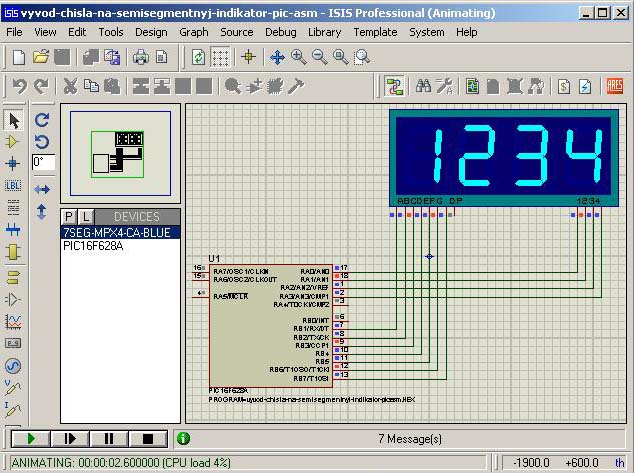
Task: Click the L library manager button
Action: click(86, 217)
